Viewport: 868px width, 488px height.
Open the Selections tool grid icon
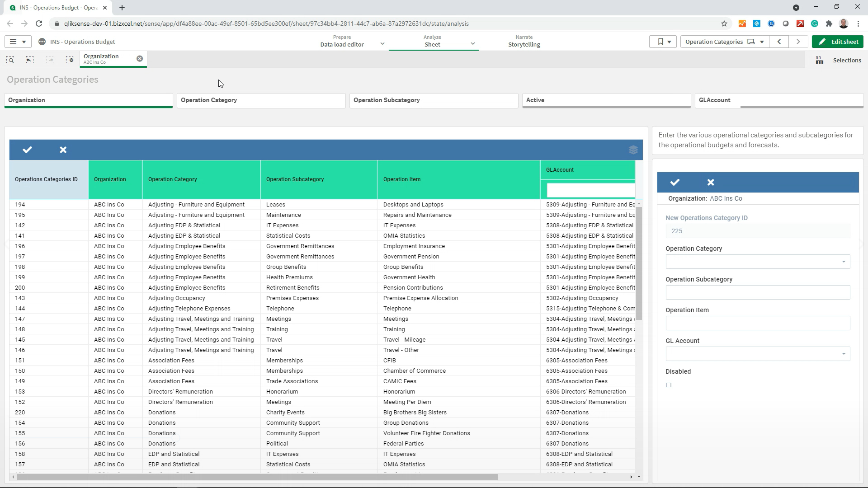tap(819, 60)
